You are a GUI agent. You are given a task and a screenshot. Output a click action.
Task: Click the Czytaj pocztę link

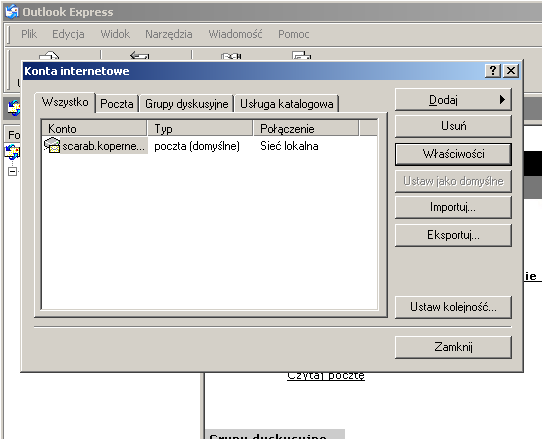tap(326, 376)
